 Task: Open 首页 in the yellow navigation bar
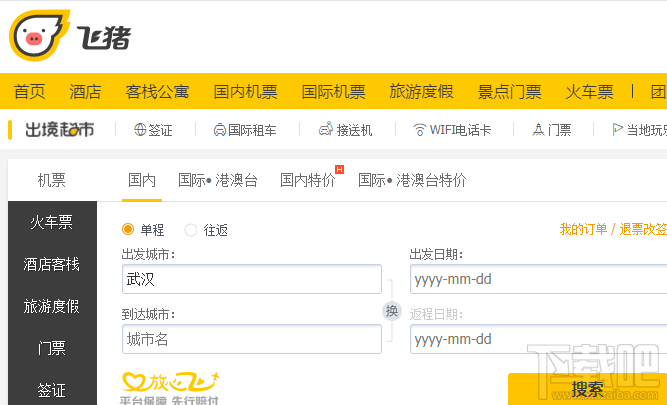(x=29, y=91)
